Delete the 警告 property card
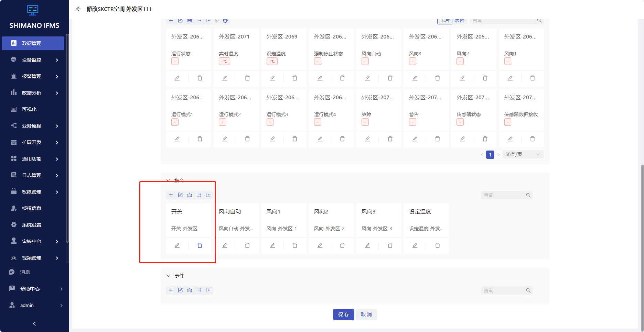644x332 pixels. coord(438,139)
